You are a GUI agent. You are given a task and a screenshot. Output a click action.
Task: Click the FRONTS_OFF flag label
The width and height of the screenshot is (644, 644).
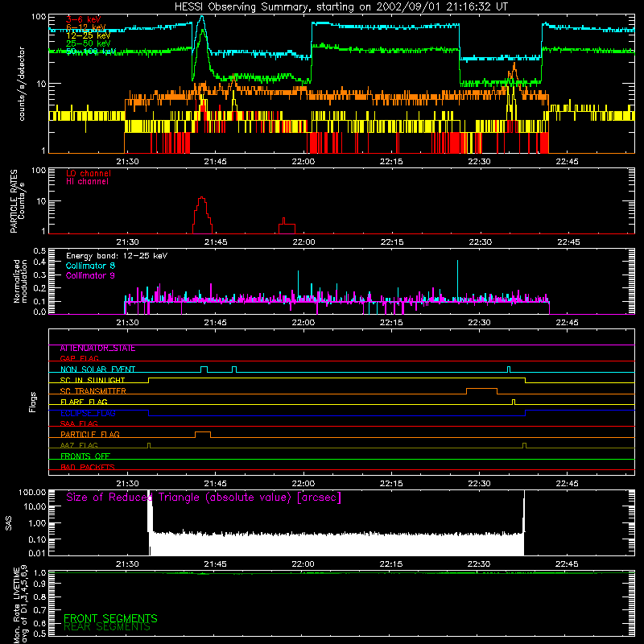[x=85, y=456]
